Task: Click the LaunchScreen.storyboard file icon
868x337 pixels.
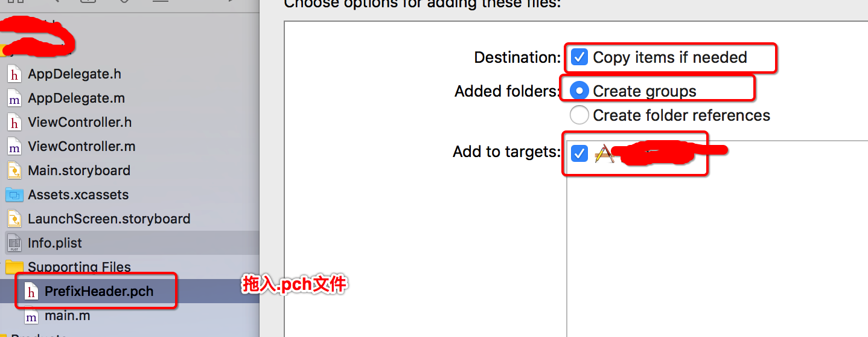Action: 14,219
